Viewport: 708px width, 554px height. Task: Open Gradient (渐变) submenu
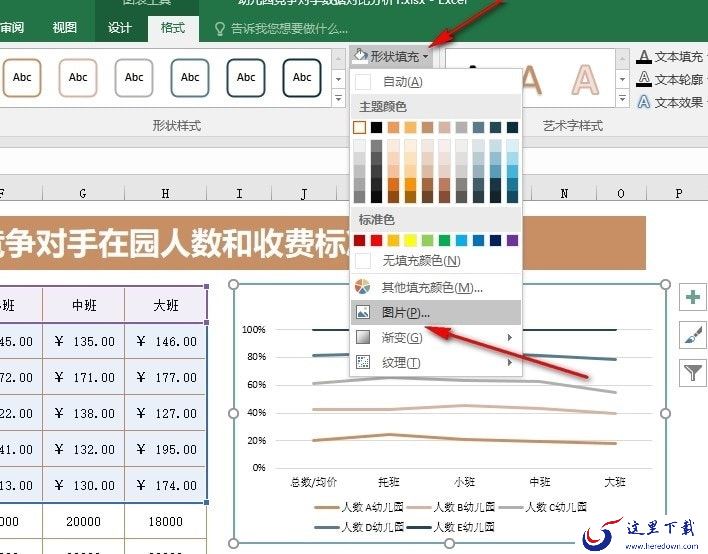click(x=436, y=337)
